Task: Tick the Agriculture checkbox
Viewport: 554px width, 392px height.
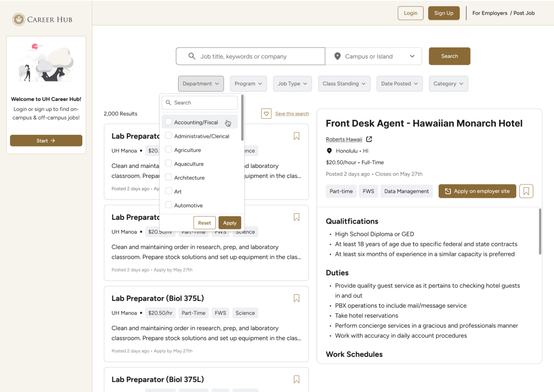Action: [169, 150]
